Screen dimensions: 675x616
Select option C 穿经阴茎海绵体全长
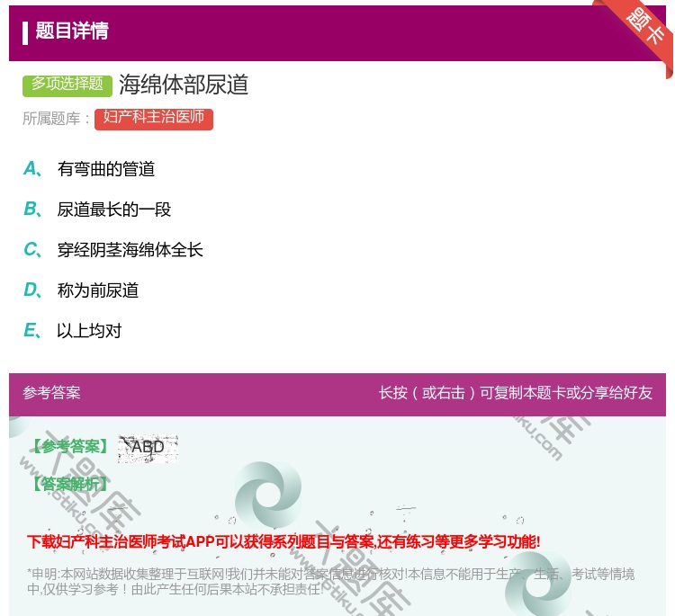tap(130, 249)
